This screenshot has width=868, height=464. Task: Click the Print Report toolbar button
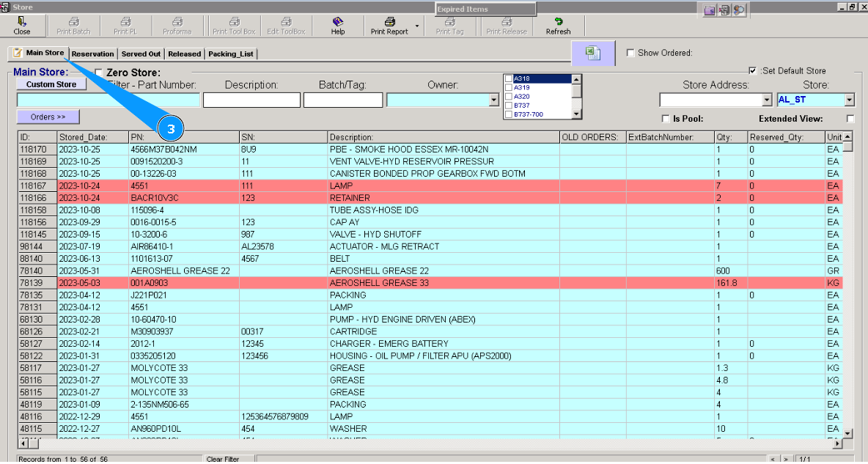pyautogui.click(x=389, y=26)
